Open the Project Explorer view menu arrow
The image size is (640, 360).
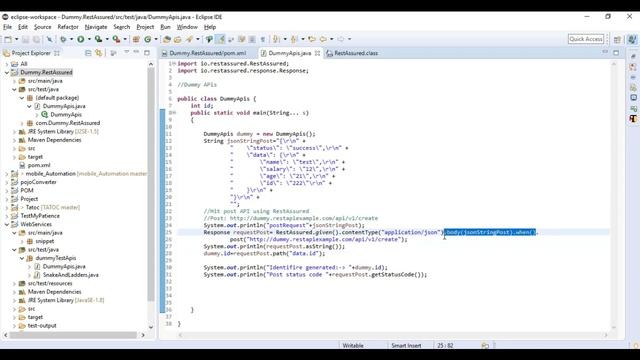coord(126,53)
